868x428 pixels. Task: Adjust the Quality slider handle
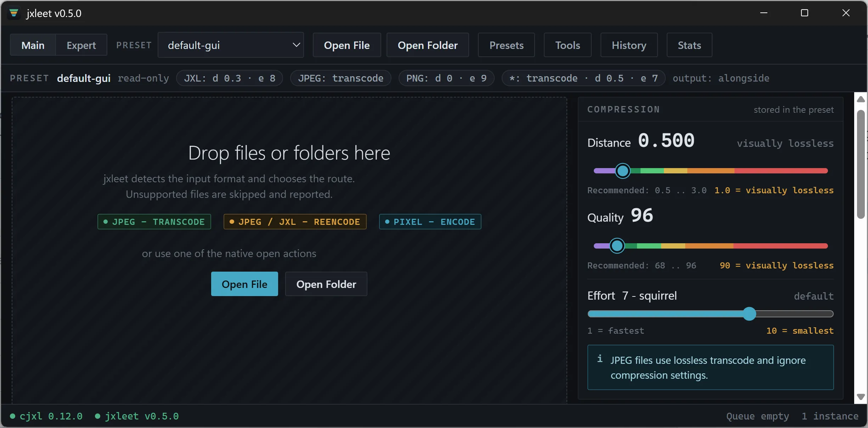(x=617, y=246)
